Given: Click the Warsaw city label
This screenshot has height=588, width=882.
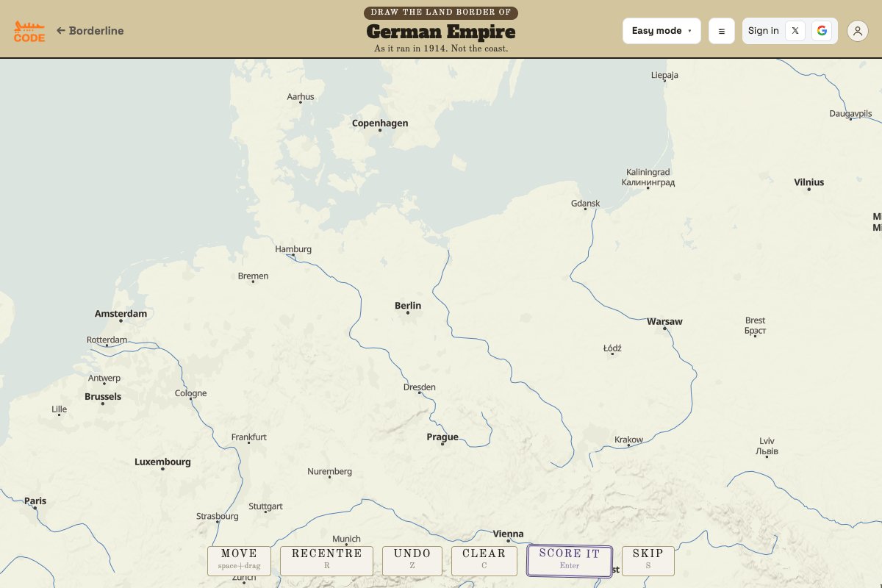Looking at the screenshot, I should [664, 322].
